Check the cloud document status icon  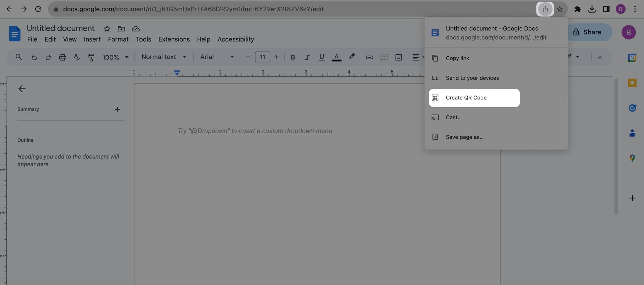click(136, 29)
